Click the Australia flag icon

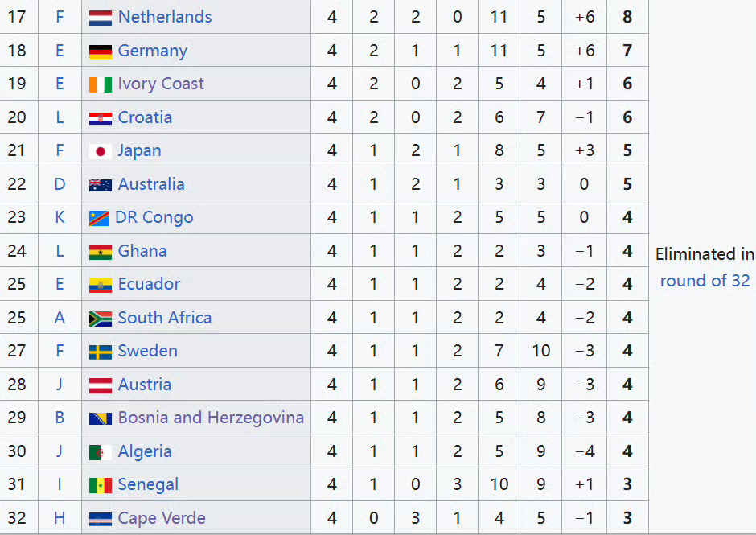101,185
